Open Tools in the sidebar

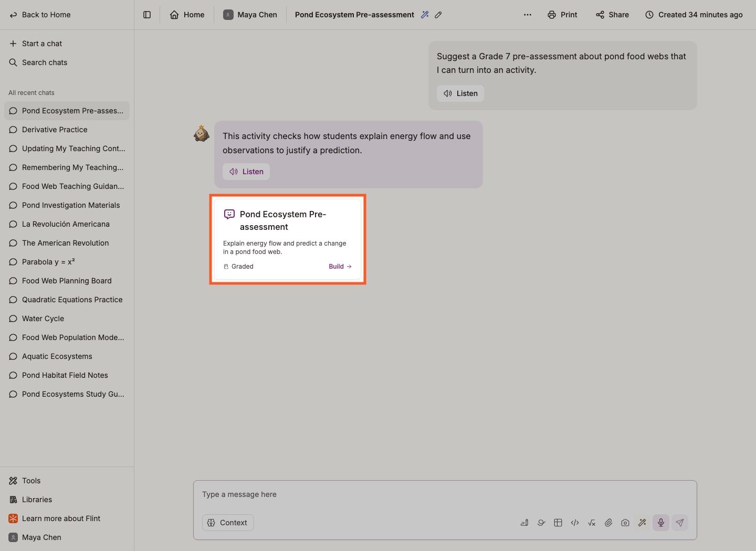[67, 481]
